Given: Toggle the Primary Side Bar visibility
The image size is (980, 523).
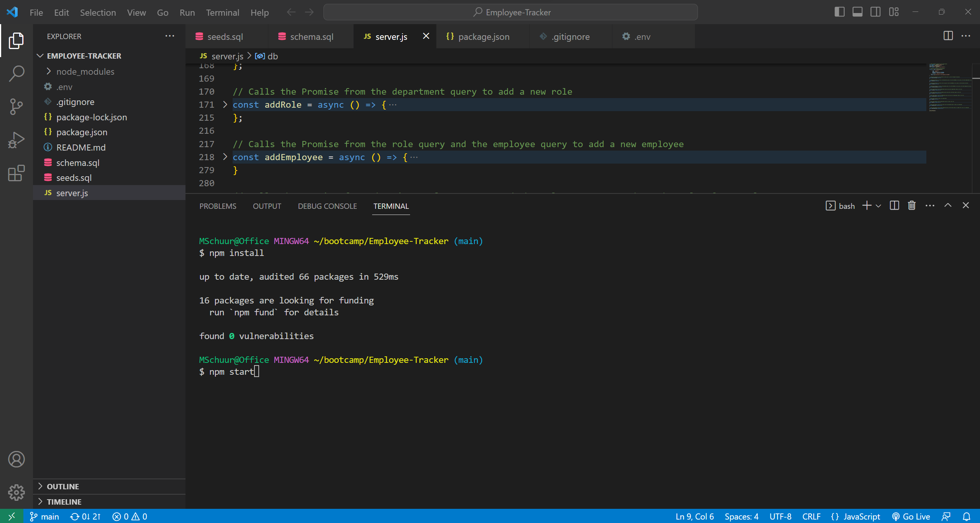Looking at the screenshot, I should point(839,12).
